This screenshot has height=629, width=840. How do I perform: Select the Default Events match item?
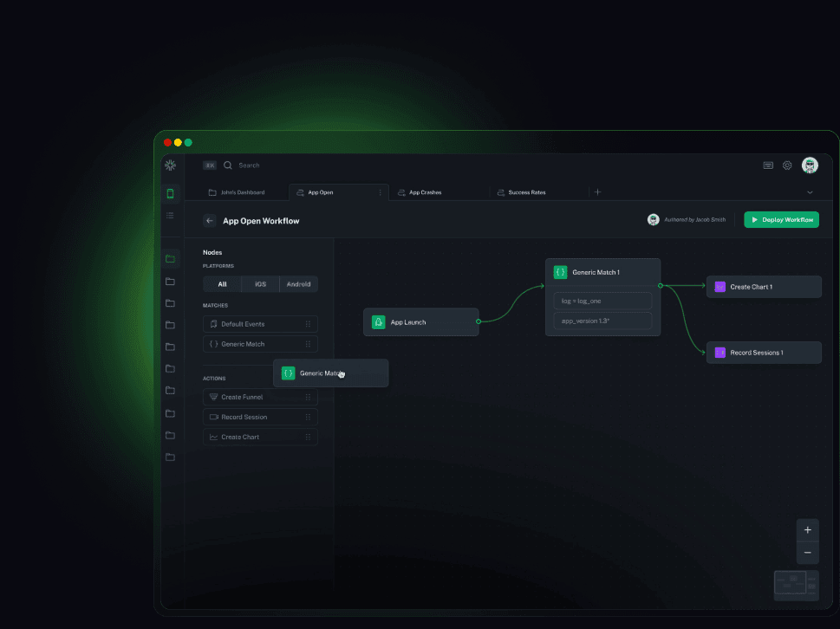point(260,324)
